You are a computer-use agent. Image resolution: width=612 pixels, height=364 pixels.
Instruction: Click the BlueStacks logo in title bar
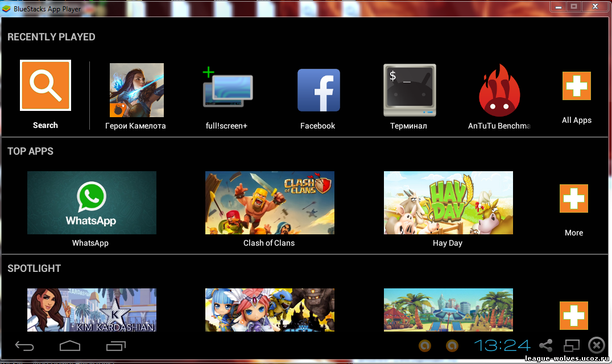point(6,9)
